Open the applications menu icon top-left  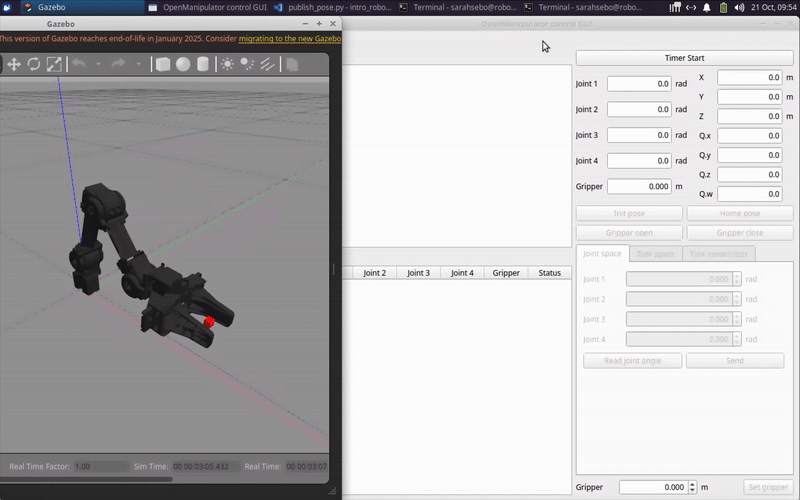coord(7,7)
